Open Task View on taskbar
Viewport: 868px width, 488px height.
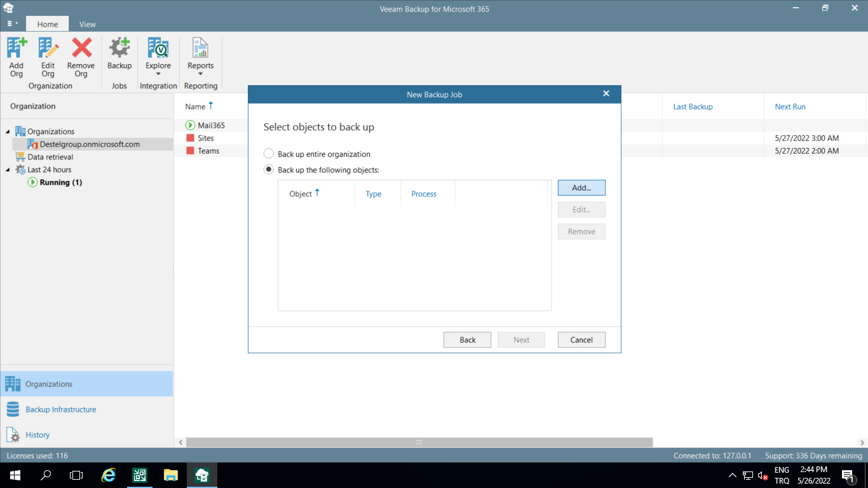(x=76, y=475)
